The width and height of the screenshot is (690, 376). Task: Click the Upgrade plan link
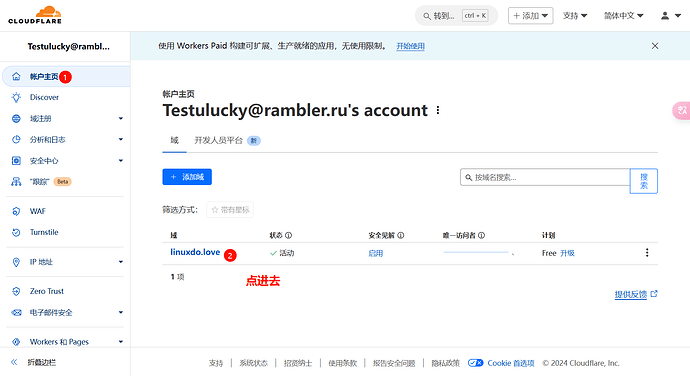567,253
